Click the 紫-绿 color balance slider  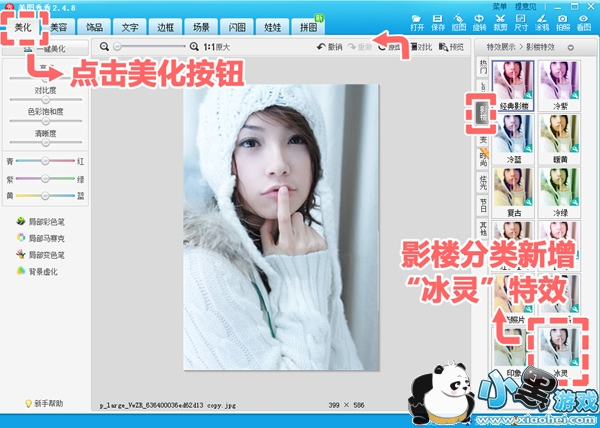click(x=45, y=178)
